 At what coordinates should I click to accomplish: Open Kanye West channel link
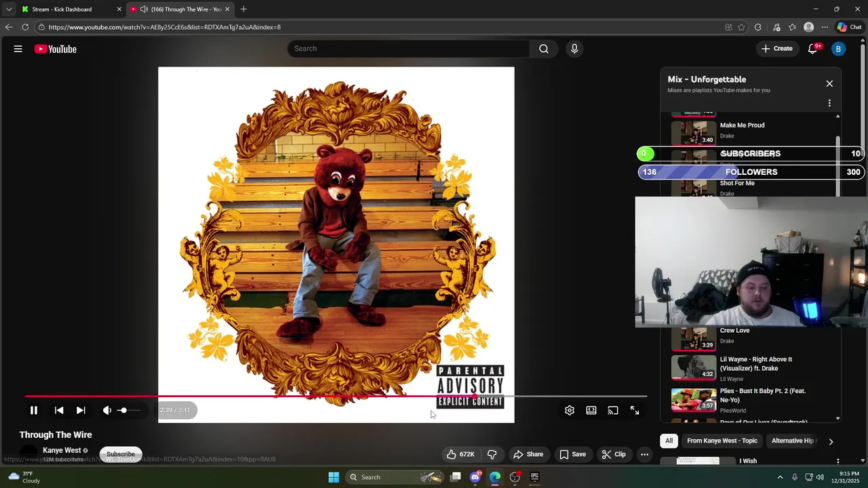point(62,450)
